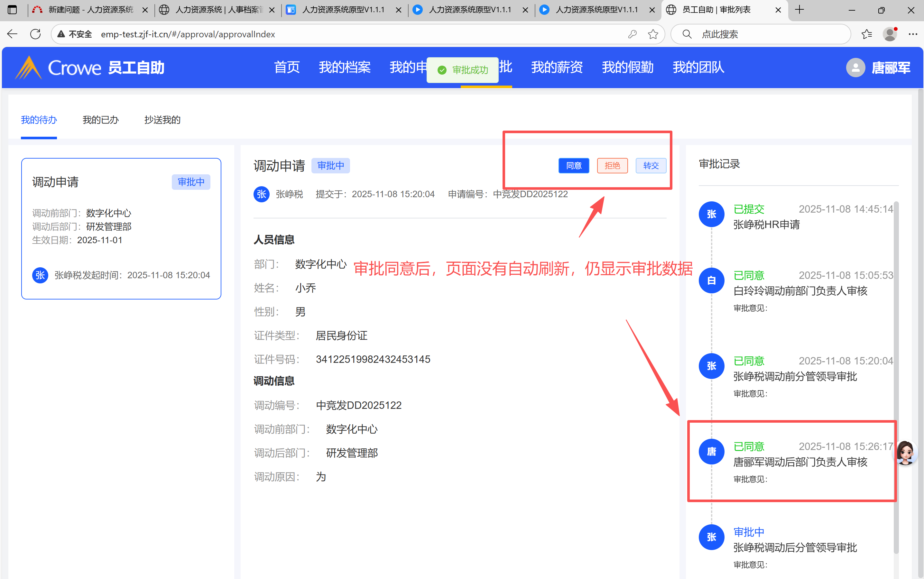This screenshot has width=924, height=579.
Task: Select the 调动申请 card in pending list
Action: [121, 228]
